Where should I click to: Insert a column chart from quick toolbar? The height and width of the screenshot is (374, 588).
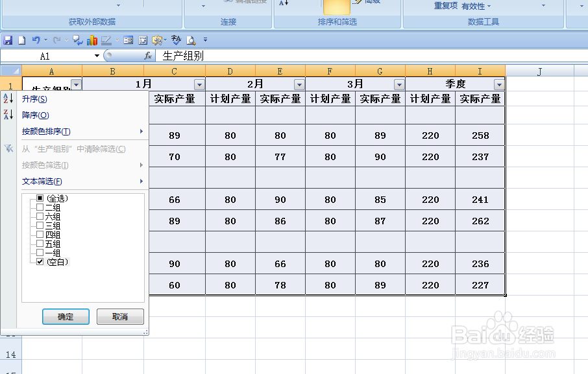[x=92, y=40]
